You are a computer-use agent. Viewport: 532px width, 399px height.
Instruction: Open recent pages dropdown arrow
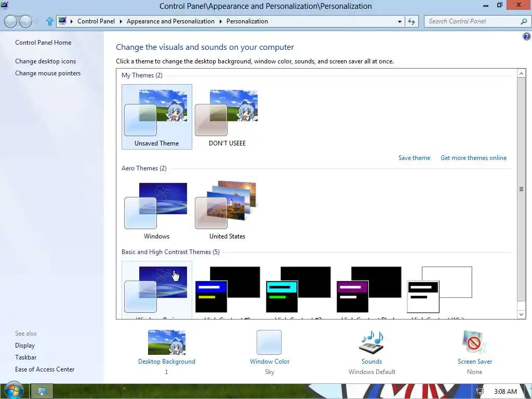(x=36, y=22)
